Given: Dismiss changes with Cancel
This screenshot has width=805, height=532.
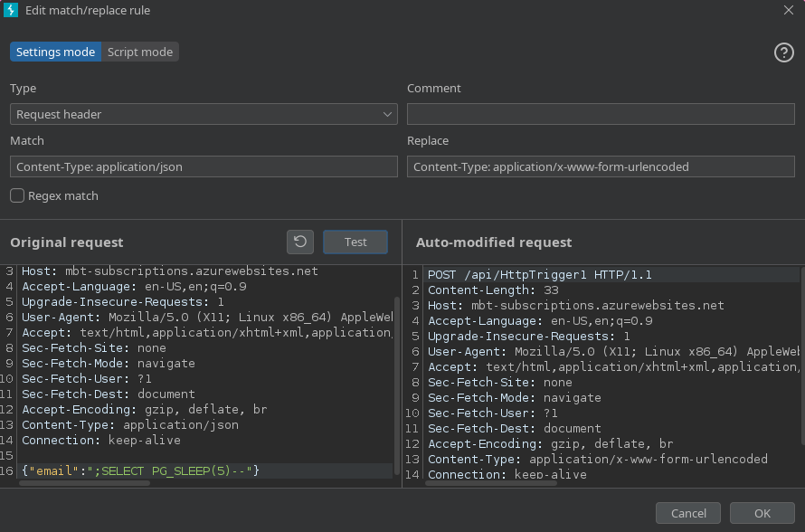Looking at the screenshot, I should 687,512.
